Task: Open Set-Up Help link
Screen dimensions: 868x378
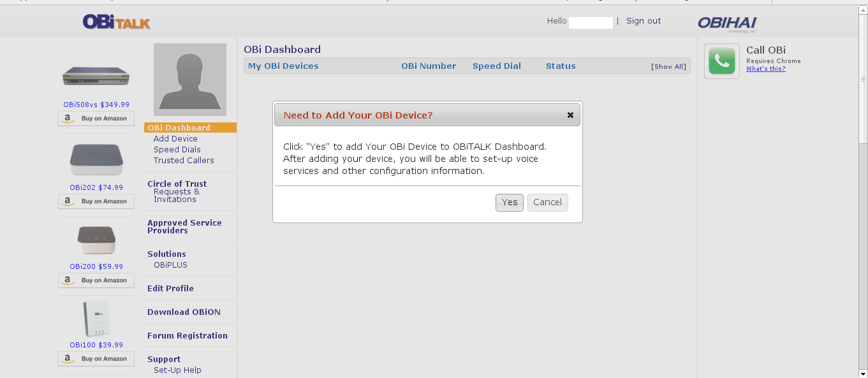Action: (177, 370)
